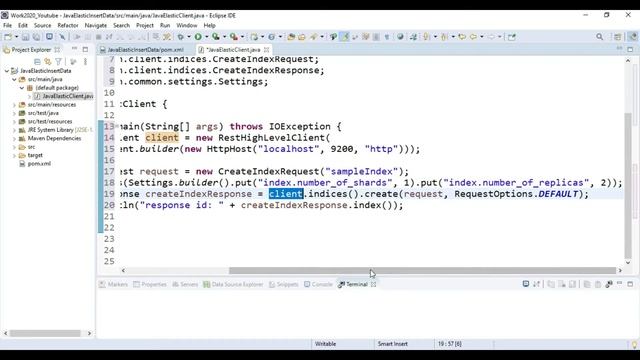This screenshot has height=360, width=640.
Task: Click the Quick Access search magnifier
Action: click(599, 37)
